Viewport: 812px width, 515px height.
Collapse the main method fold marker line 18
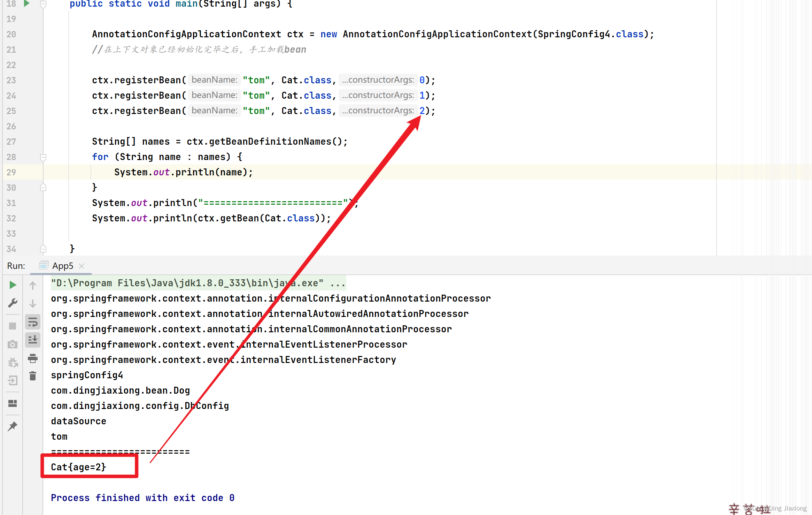pos(43,4)
